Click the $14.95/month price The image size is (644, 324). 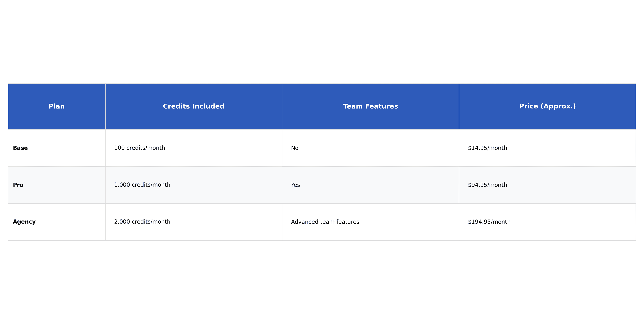pyautogui.click(x=487, y=148)
